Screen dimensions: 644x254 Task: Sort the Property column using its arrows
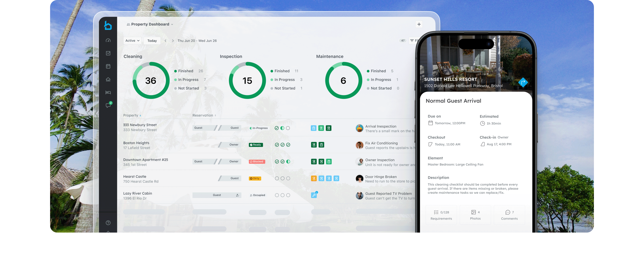(x=140, y=115)
